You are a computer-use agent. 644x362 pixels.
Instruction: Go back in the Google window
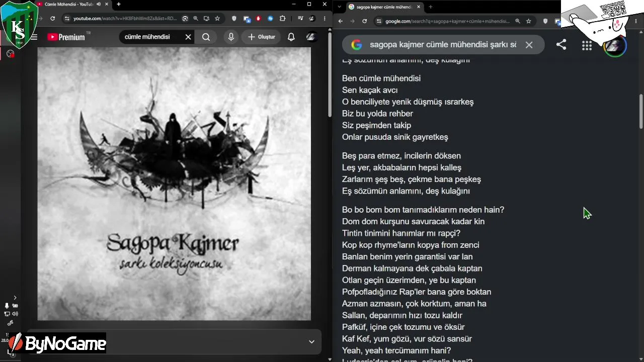coord(341,21)
